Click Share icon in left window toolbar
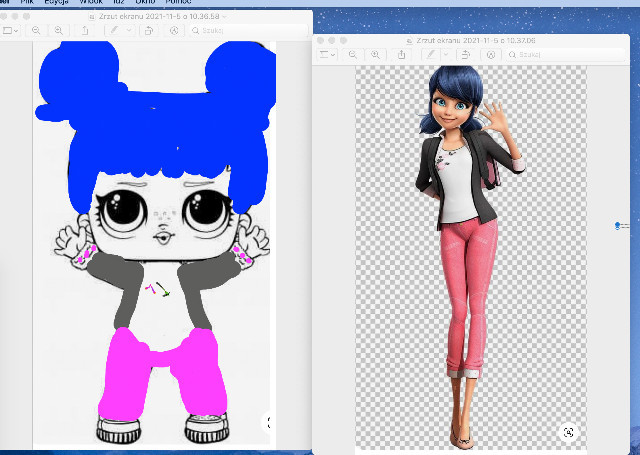Image resolution: width=640 pixels, height=455 pixels. (85, 31)
